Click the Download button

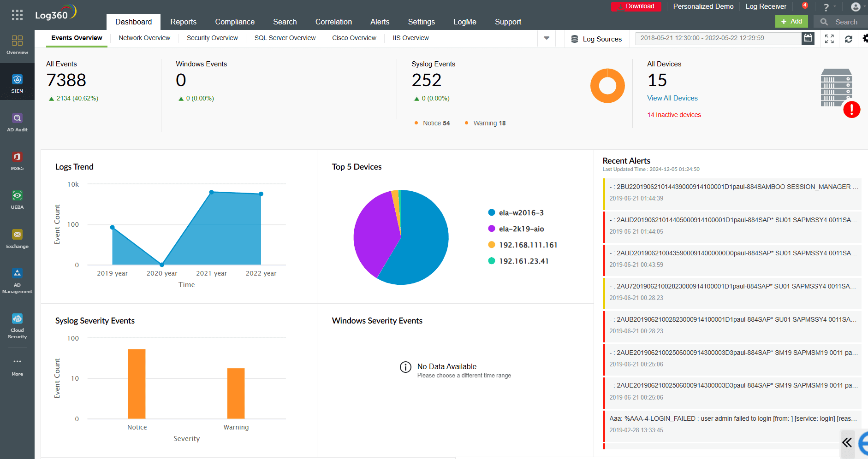[x=636, y=6]
